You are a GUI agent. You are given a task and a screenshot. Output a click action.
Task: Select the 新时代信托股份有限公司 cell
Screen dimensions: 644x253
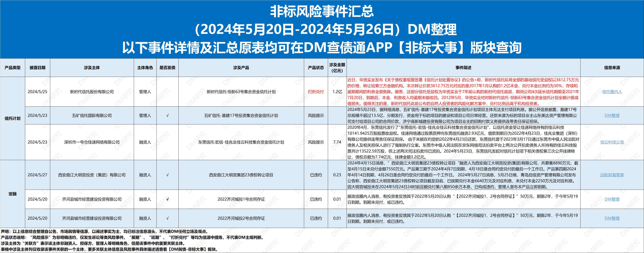(92, 92)
